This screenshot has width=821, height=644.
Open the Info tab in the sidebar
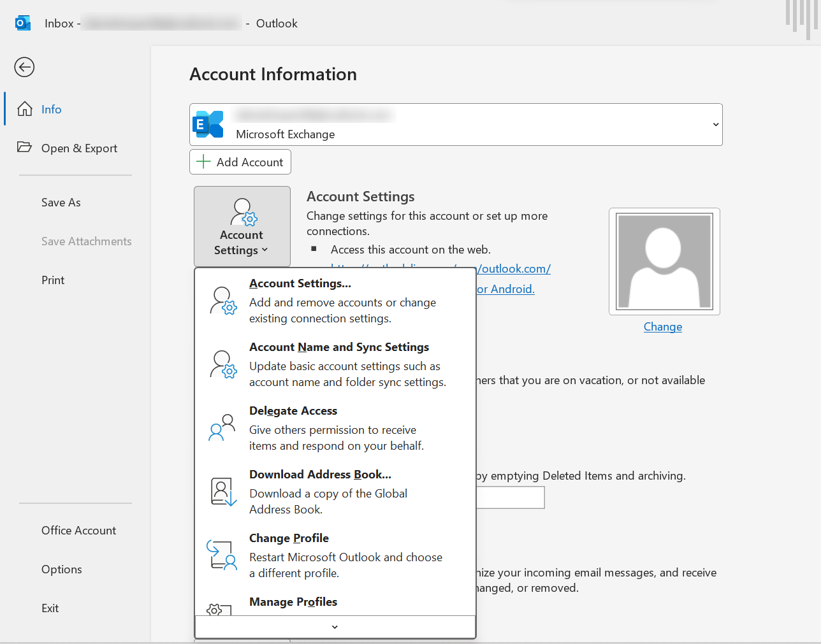pyautogui.click(x=76, y=109)
